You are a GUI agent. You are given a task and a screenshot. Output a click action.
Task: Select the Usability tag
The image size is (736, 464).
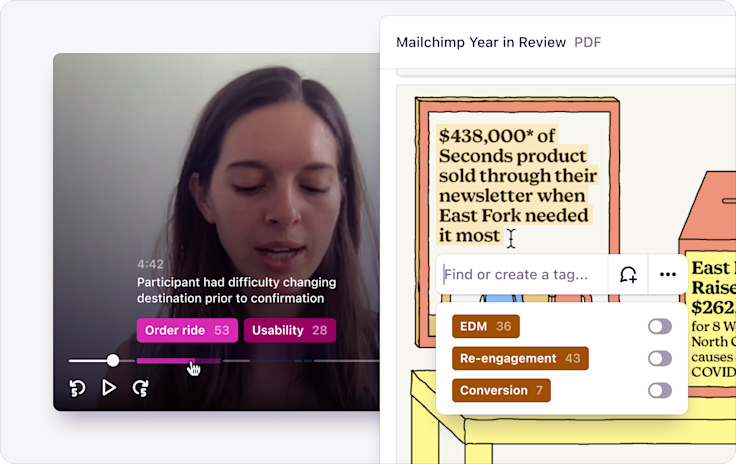pyautogui.click(x=290, y=330)
